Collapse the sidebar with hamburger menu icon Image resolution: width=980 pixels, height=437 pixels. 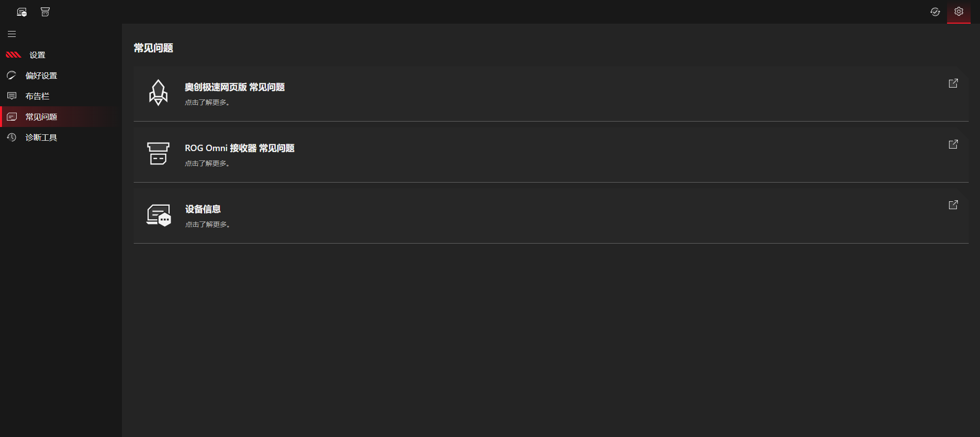(12, 34)
